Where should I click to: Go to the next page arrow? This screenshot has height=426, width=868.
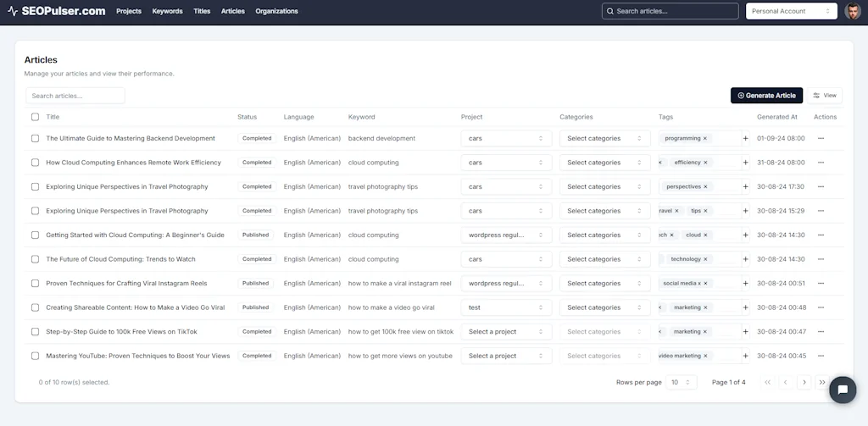804,383
